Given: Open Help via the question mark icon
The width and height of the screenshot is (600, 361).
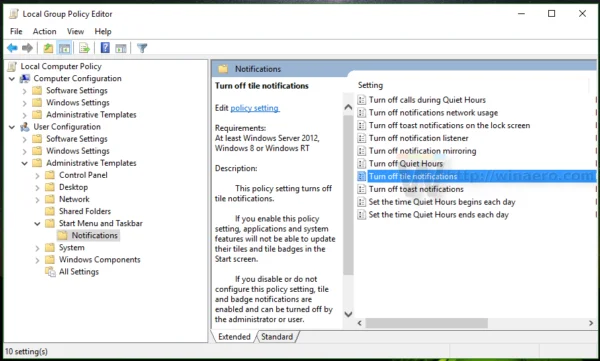Looking at the screenshot, I should [x=105, y=48].
